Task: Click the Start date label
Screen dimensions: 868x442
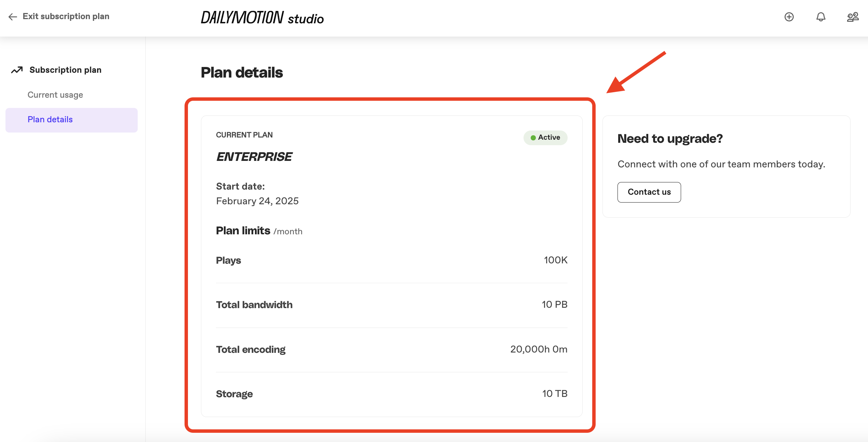Action: [240, 187]
